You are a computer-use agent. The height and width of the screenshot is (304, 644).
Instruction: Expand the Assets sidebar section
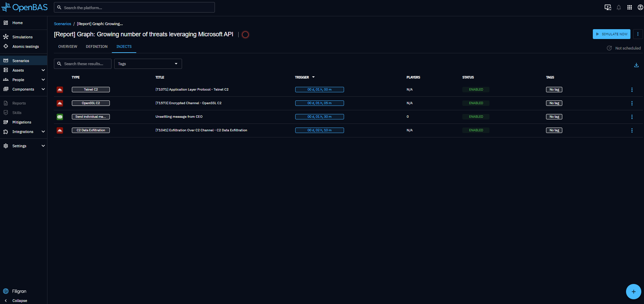click(x=43, y=70)
